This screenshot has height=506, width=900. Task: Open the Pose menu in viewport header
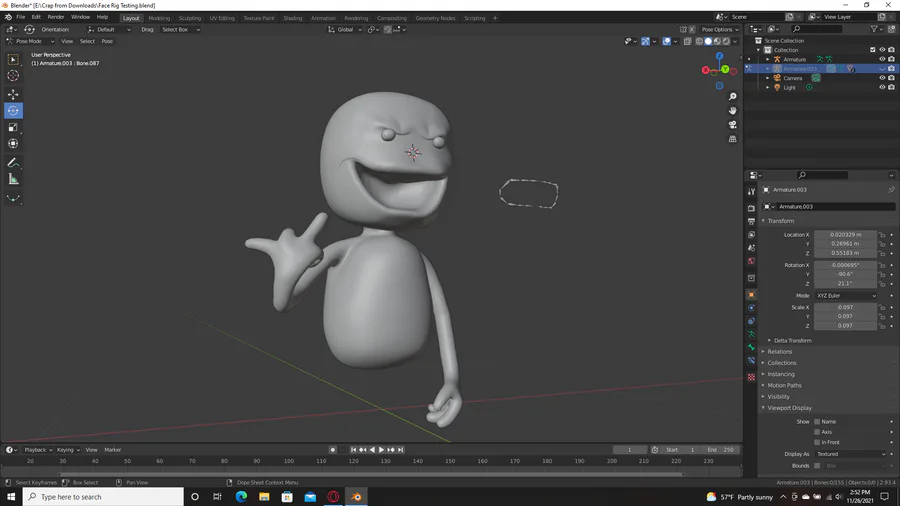[107, 41]
